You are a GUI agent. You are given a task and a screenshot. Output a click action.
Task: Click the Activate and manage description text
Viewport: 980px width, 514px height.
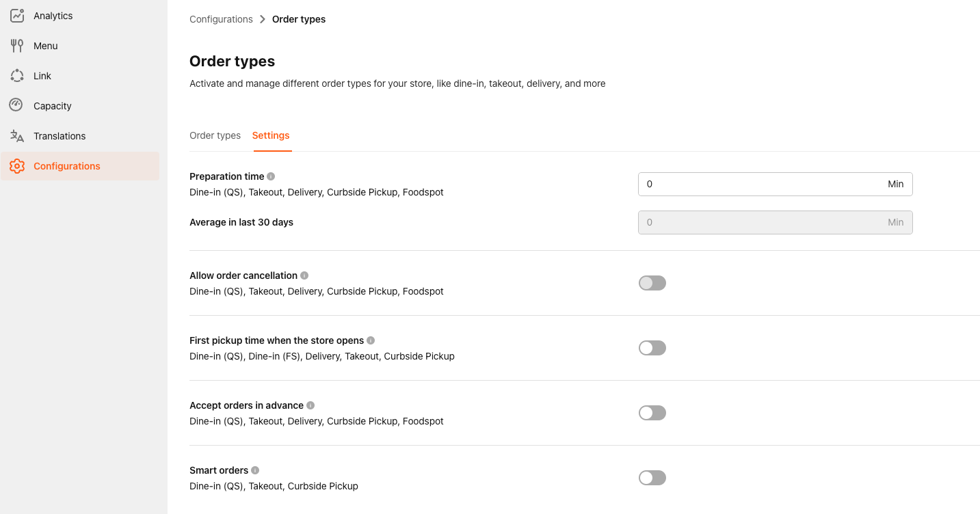click(x=397, y=83)
